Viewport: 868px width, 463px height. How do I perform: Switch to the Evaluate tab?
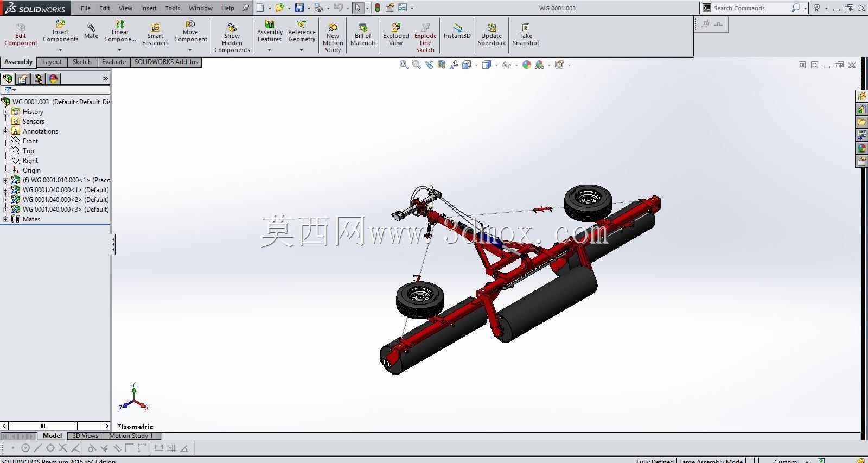coord(114,62)
